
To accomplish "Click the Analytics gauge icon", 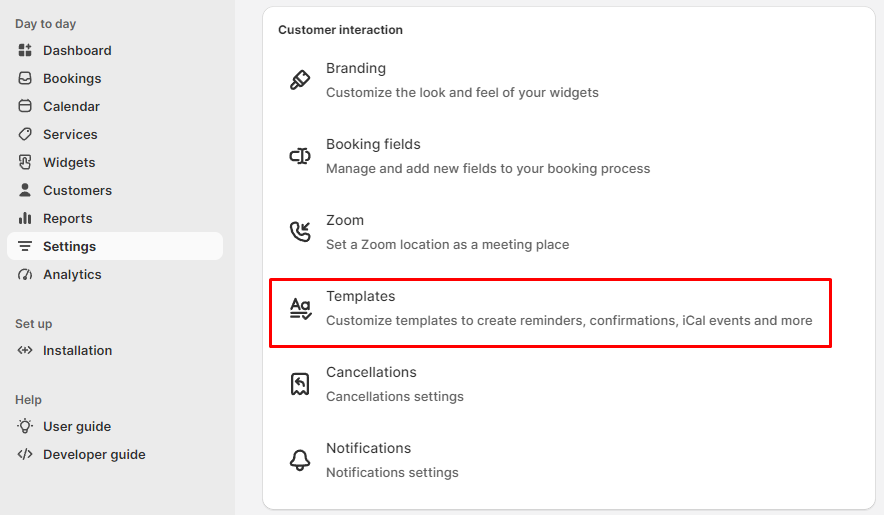I will (x=25, y=275).
